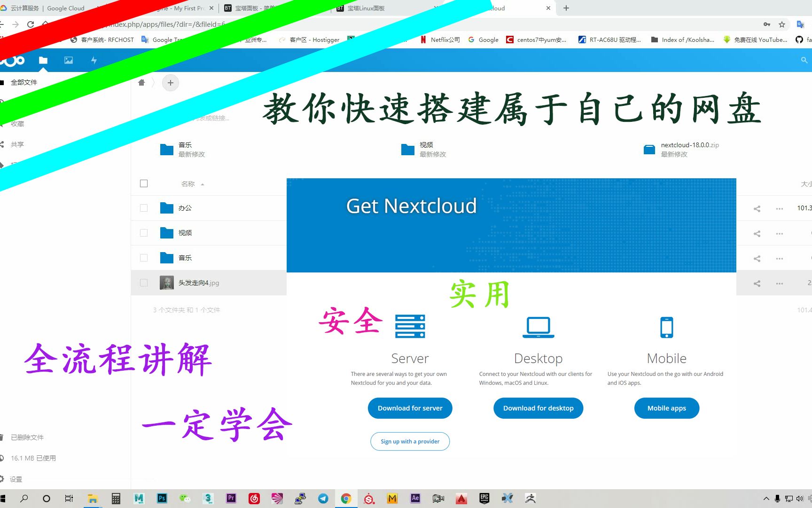The image size is (812, 508).
Task: Select 共享 shares in the sidebar
Action: coord(17,144)
